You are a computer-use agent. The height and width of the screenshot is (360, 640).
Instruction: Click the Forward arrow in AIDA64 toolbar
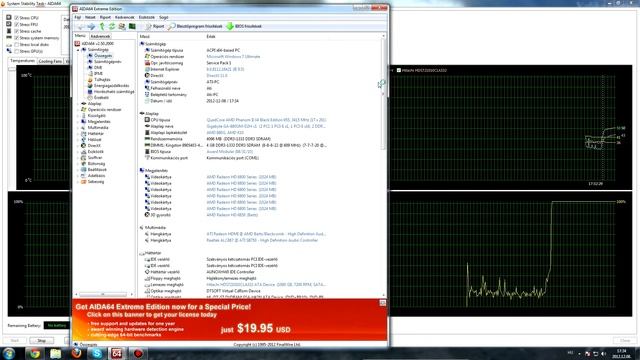[x=91, y=27]
